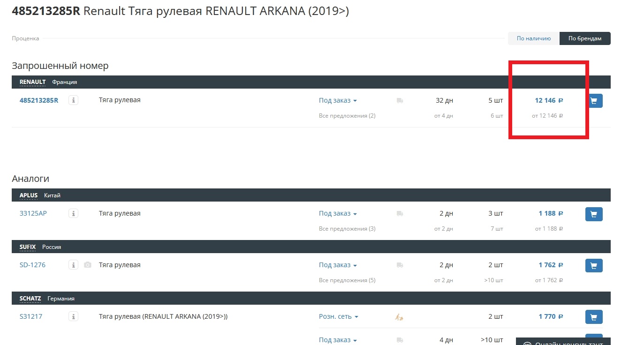Expand Под заказ dropdown in 4 дн row
This screenshot has width=644, height=345.
click(x=338, y=340)
